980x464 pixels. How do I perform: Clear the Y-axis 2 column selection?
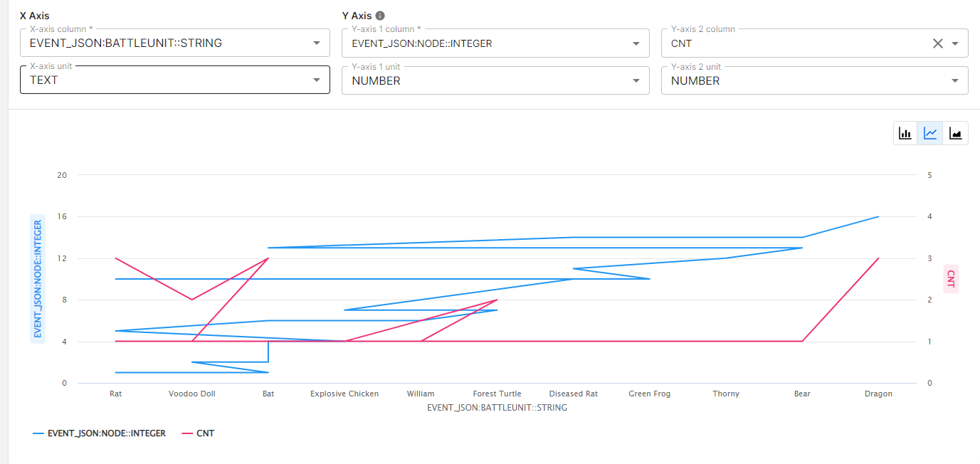938,43
